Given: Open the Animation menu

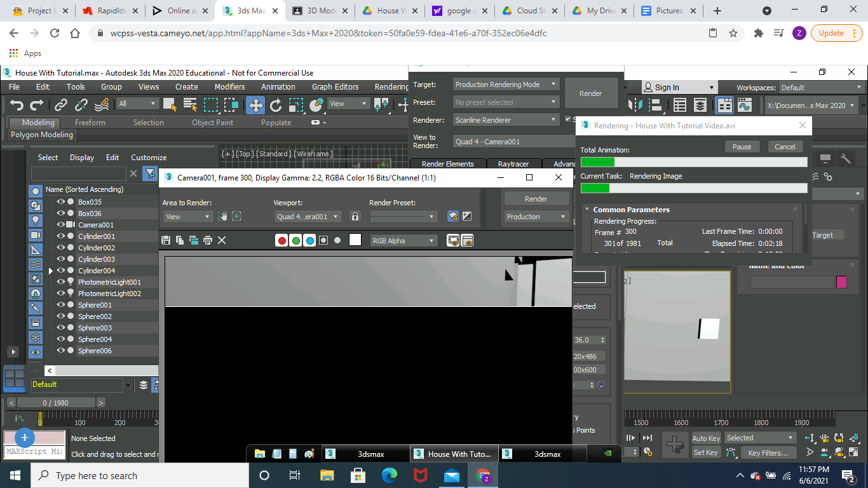Looking at the screenshot, I should pos(278,87).
